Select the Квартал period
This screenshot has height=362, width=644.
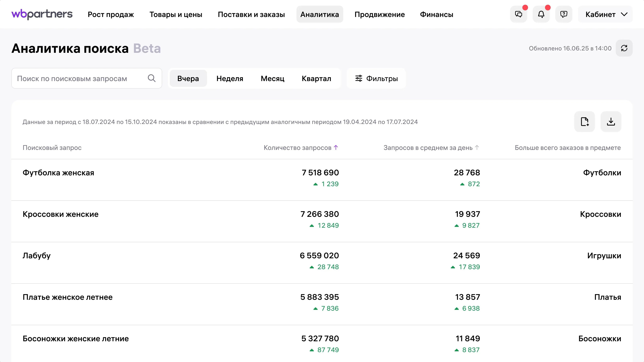click(316, 79)
